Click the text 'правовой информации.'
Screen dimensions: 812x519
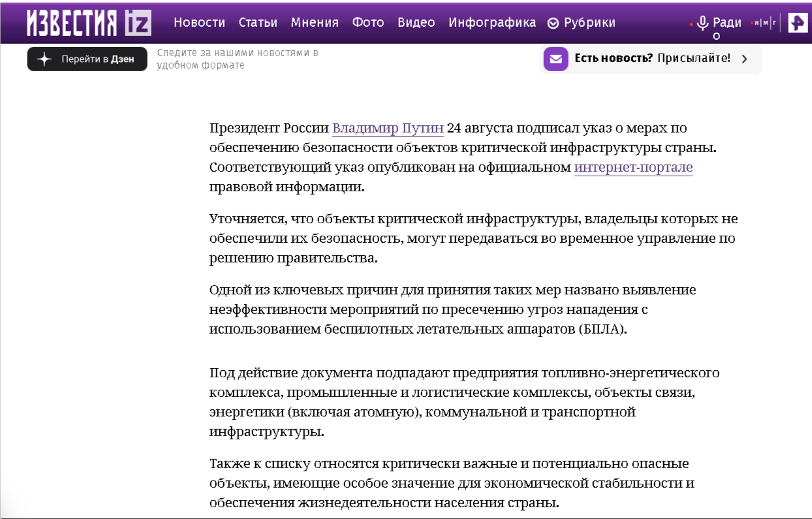[x=287, y=187]
